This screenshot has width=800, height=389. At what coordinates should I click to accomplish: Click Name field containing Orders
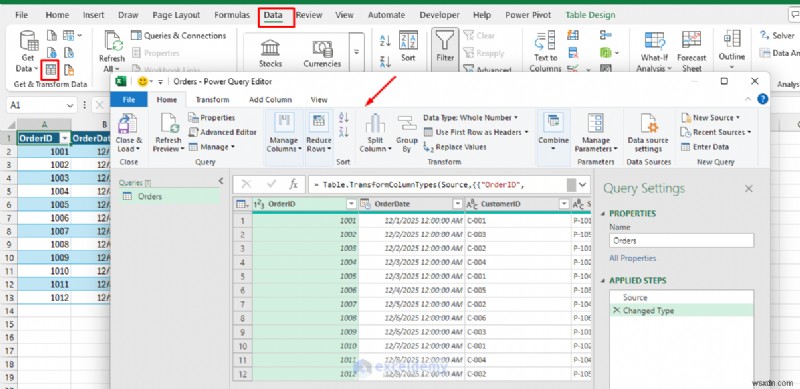pos(681,240)
